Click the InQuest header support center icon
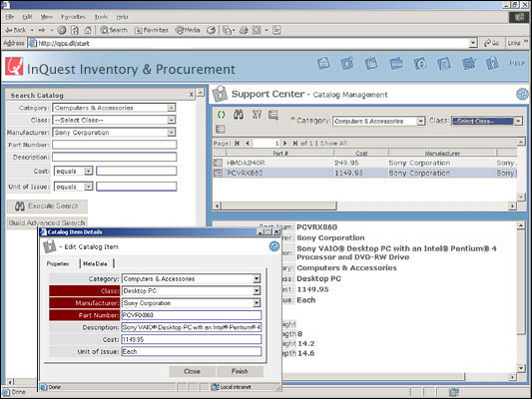The width and height of the screenshot is (532, 399). click(x=492, y=63)
